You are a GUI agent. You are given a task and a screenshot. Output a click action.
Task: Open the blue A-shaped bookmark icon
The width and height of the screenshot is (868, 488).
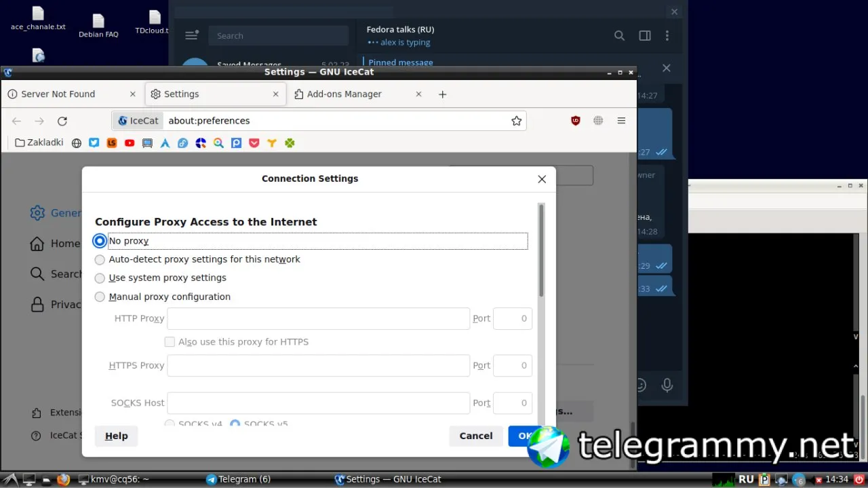165,143
